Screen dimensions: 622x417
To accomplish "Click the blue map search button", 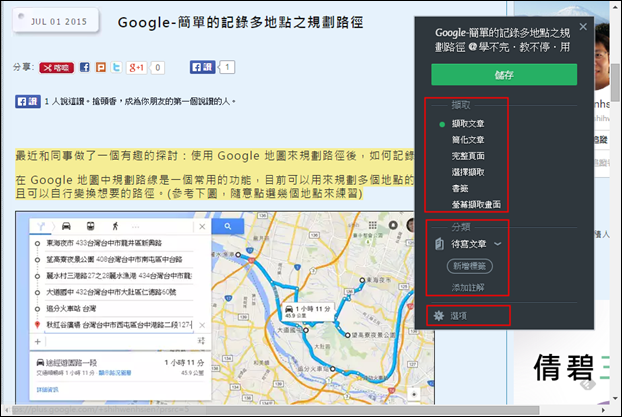I will click(228, 226).
